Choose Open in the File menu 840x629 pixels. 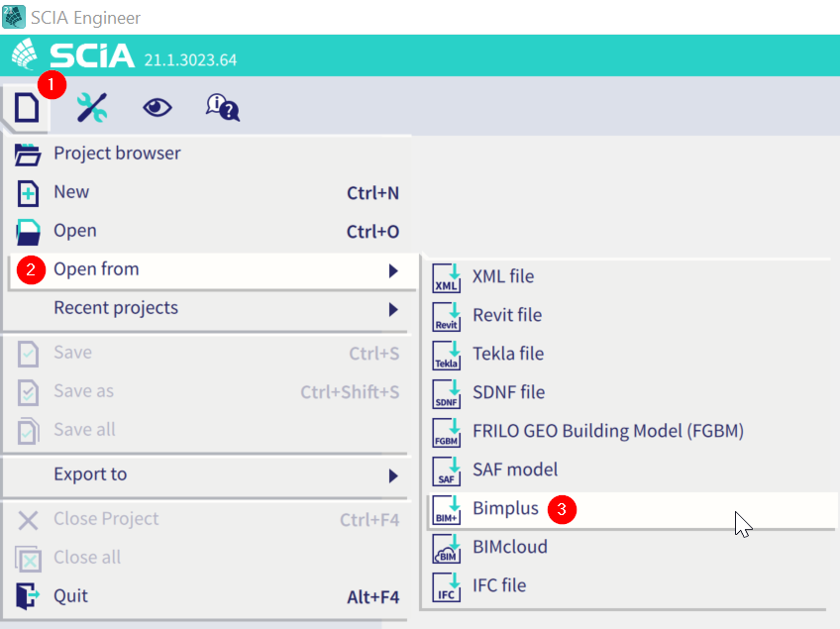(75, 231)
